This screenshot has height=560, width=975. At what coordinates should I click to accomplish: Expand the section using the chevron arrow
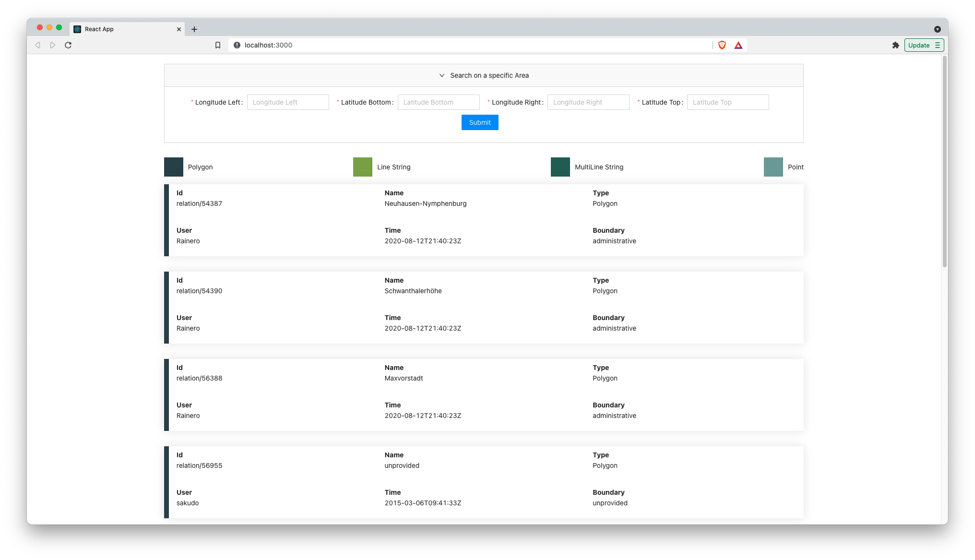(x=442, y=75)
